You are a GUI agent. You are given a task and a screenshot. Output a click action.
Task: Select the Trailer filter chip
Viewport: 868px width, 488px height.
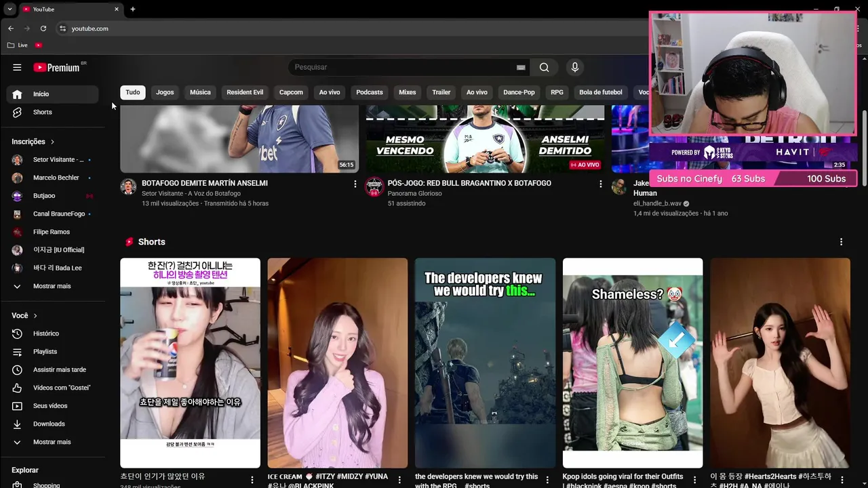(441, 92)
